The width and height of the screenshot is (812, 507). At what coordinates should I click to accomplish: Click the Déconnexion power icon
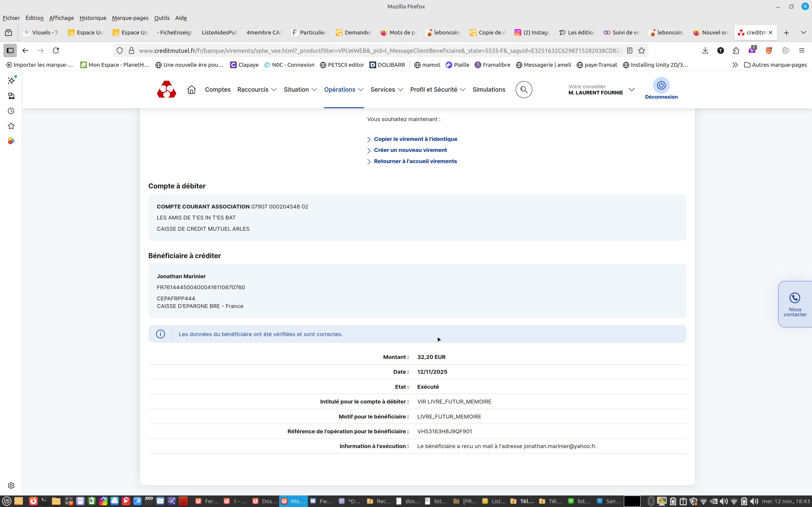coord(661,86)
